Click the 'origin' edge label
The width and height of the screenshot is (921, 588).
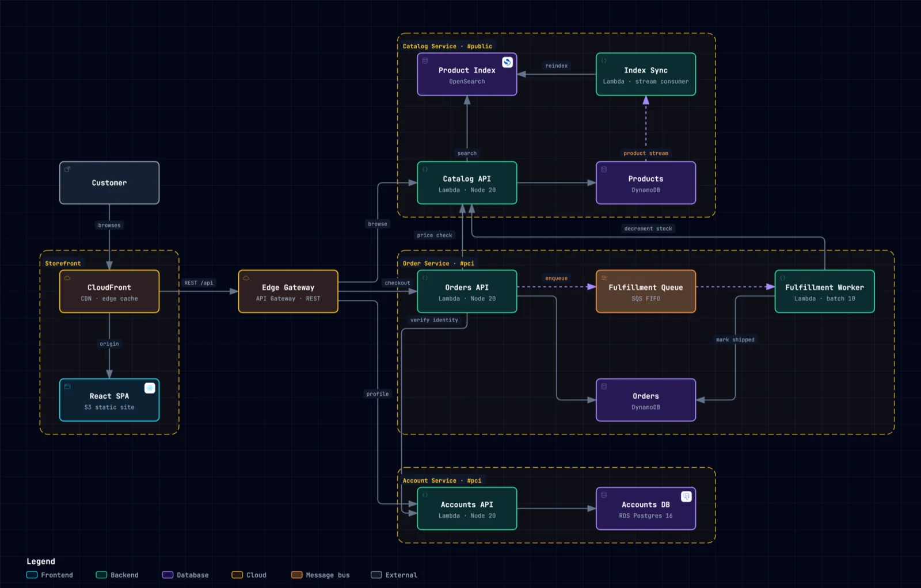point(109,343)
